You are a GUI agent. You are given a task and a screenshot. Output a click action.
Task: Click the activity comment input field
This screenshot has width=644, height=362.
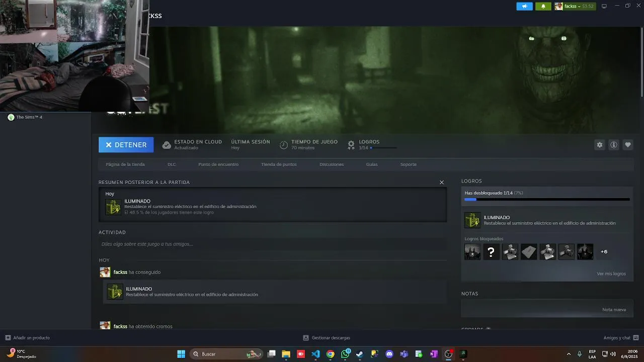(273, 244)
